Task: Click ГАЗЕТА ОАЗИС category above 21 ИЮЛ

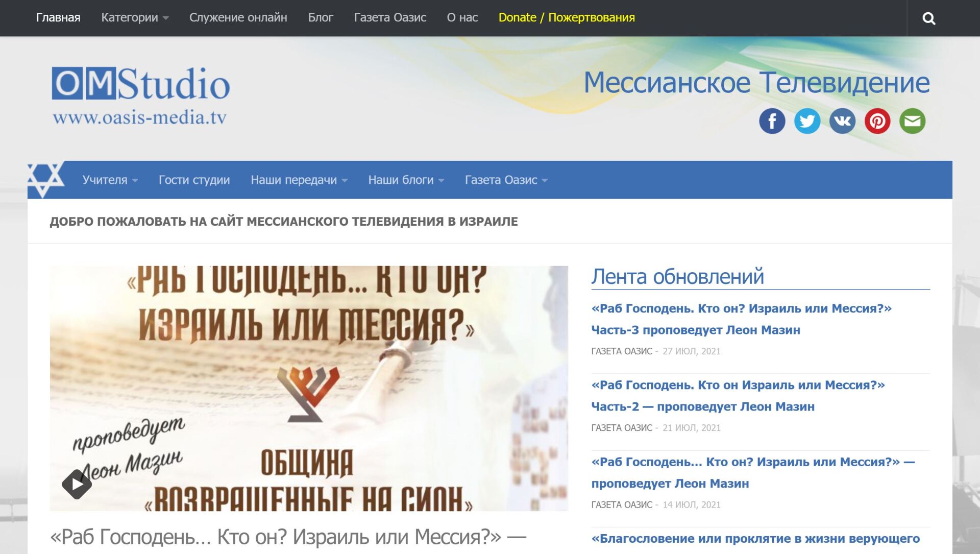Action: pos(622,428)
